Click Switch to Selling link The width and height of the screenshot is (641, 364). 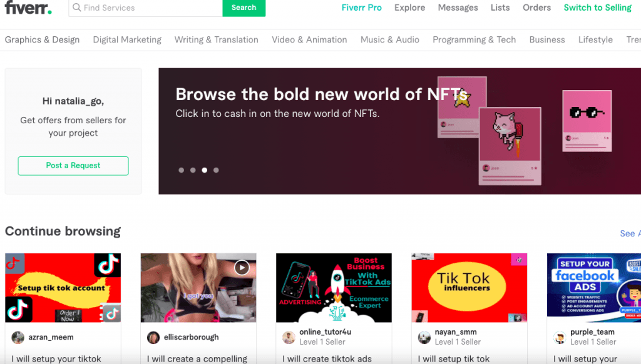(x=597, y=8)
